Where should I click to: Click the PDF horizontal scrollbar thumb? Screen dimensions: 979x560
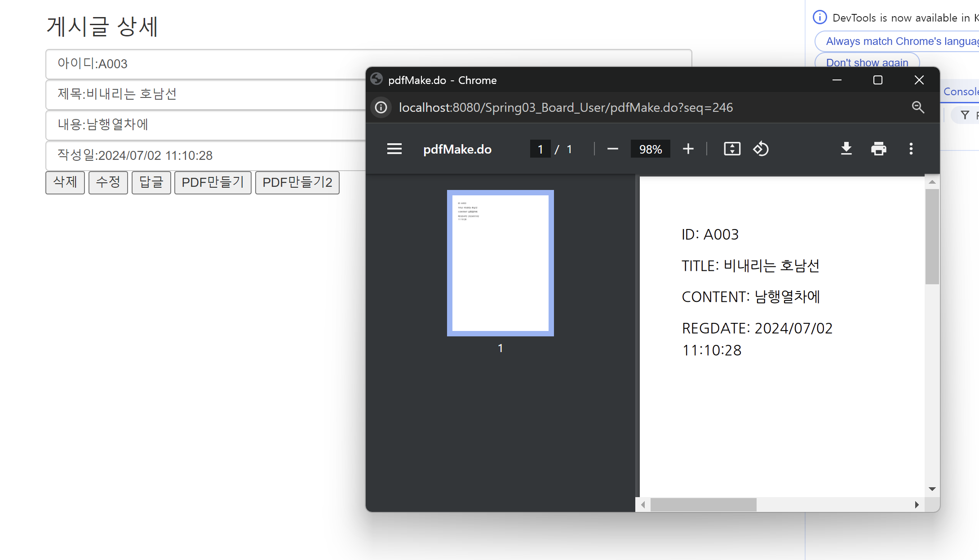click(703, 505)
